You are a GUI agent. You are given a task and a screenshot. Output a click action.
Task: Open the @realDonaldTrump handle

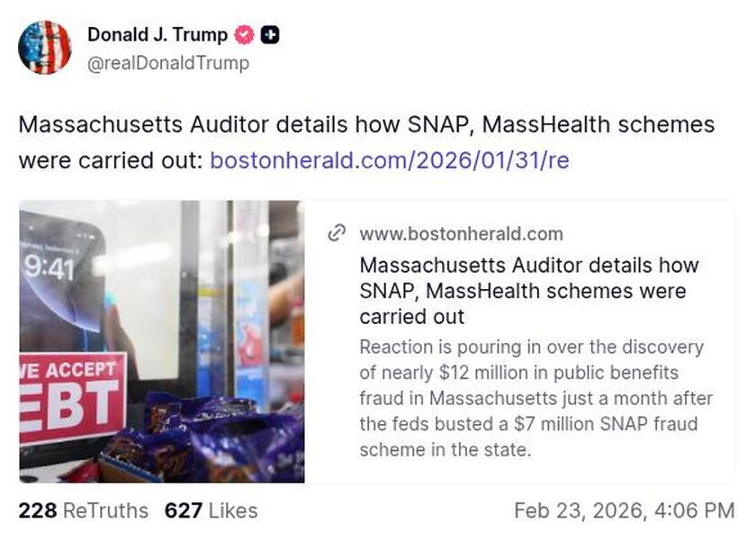tap(168, 63)
